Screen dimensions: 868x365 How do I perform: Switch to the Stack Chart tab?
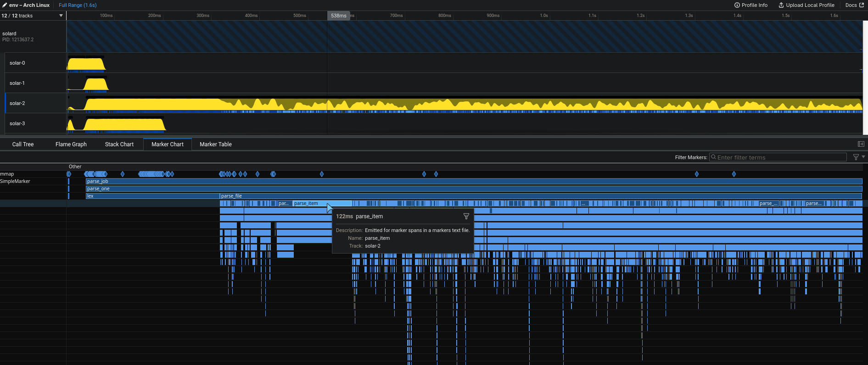tap(119, 144)
